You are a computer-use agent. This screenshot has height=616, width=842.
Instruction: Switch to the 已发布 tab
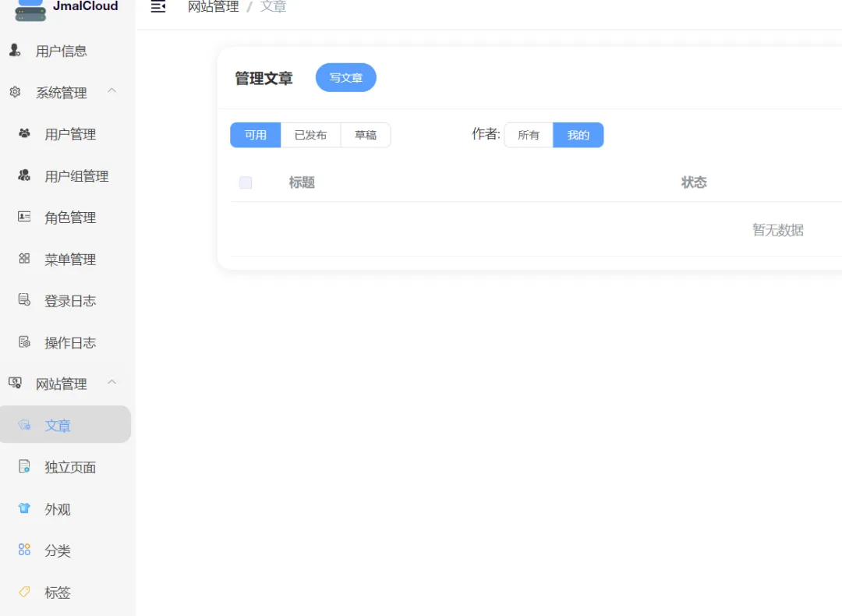coord(310,135)
